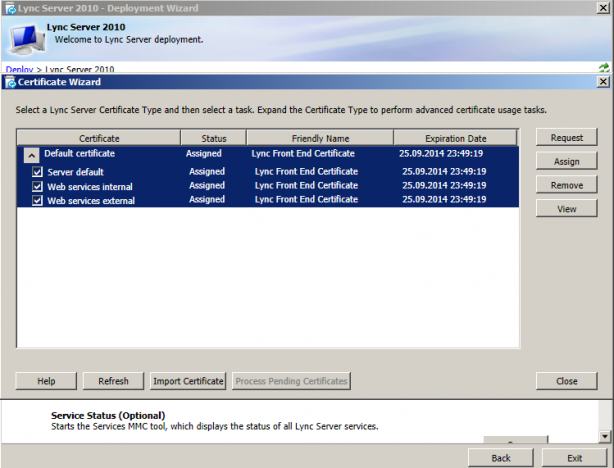Click the Close button in wizard
The image size is (614, 468).
567,381
